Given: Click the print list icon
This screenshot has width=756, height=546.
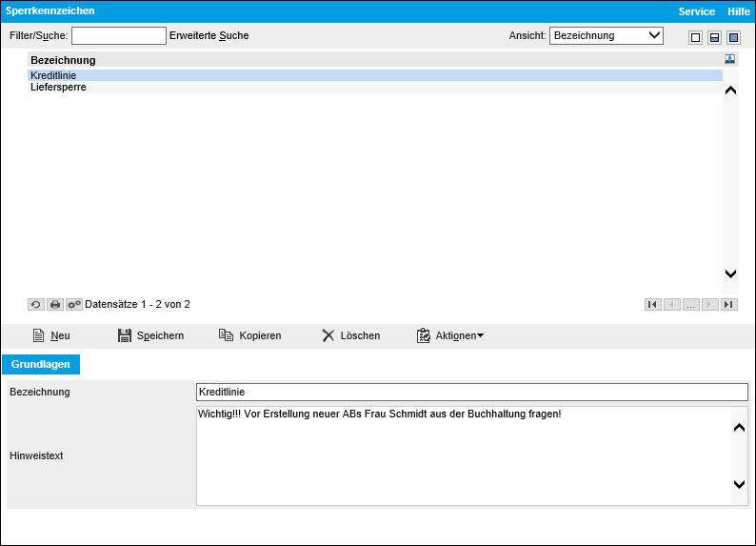Looking at the screenshot, I should 55,304.
